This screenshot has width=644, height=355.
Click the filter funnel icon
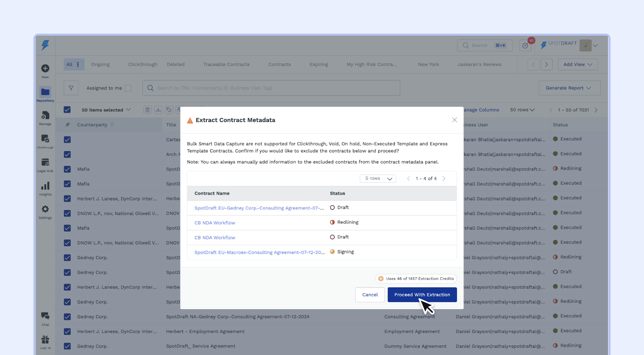(x=71, y=88)
